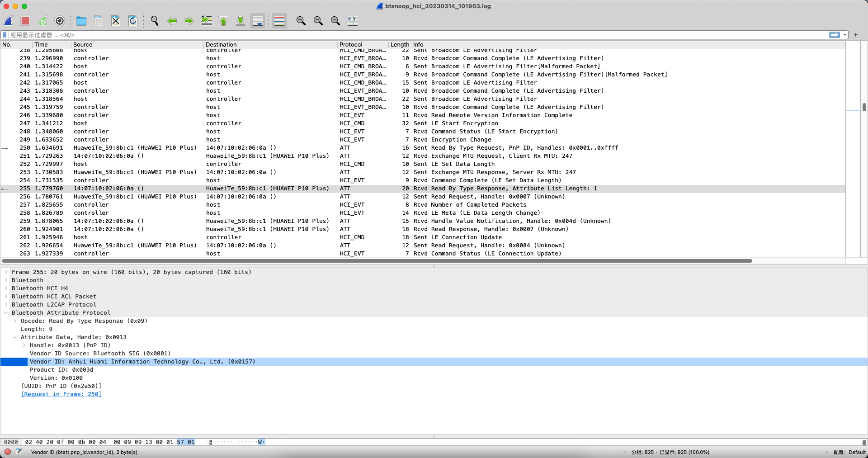Select packet 258 LE Data Length Change

coord(423,213)
